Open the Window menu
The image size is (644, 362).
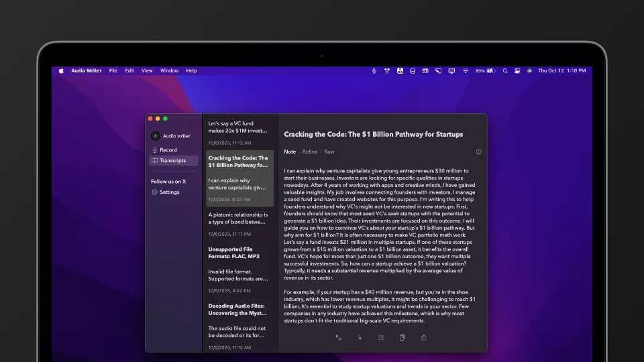(169, 70)
